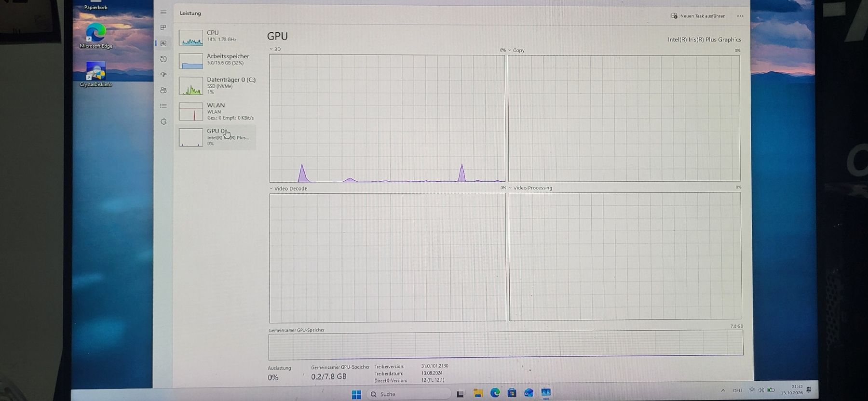Open the Task Manager hamburger navigation menu

click(163, 13)
